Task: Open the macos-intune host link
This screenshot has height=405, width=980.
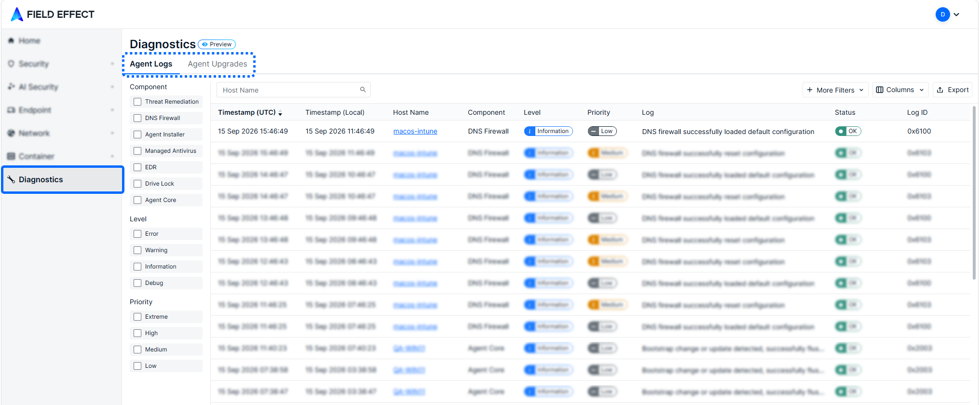Action: tap(415, 131)
